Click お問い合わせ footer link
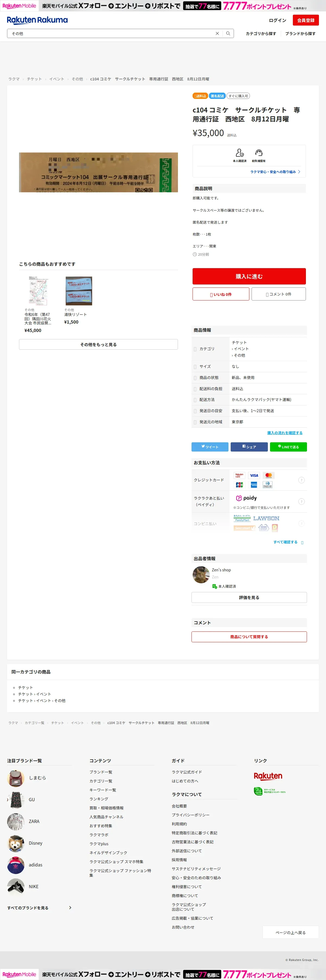 pyautogui.click(x=183, y=927)
